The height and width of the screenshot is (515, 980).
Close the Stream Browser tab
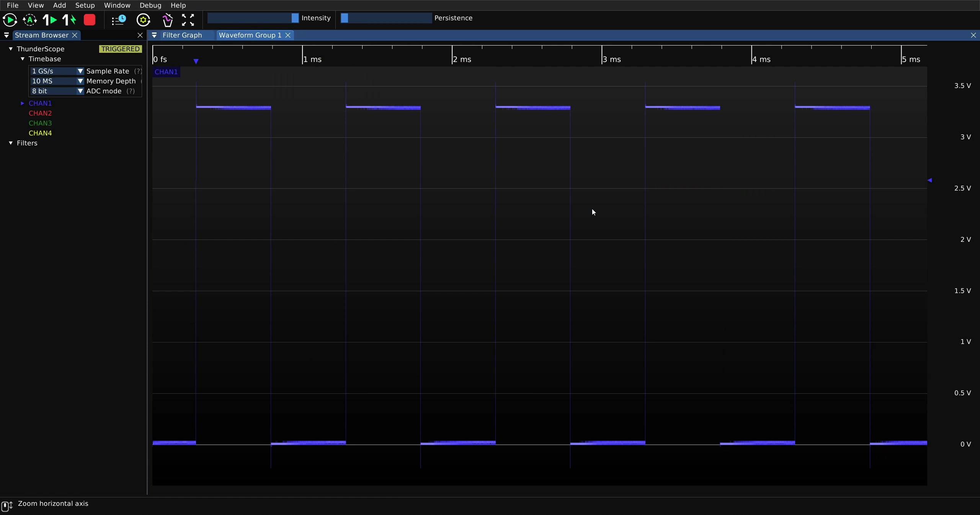tap(75, 35)
